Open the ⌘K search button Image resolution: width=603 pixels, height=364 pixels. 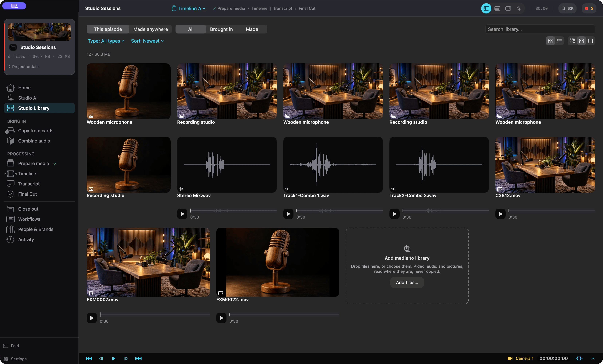click(x=567, y=8)
